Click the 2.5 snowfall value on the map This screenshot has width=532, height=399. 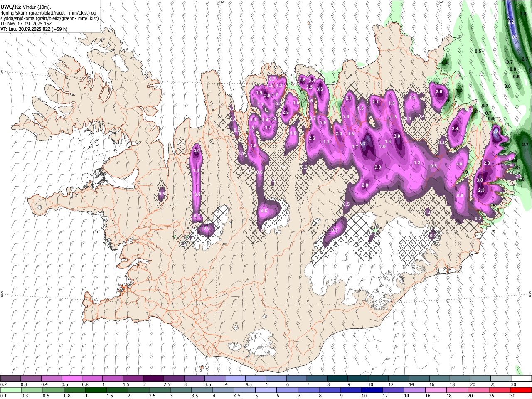tap(309, 87)
